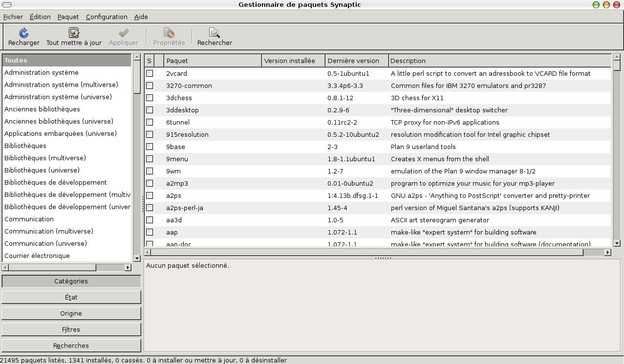Screen dimensions: 624x364
Task: Open the Aide menu
Action: tap(141, 17)
